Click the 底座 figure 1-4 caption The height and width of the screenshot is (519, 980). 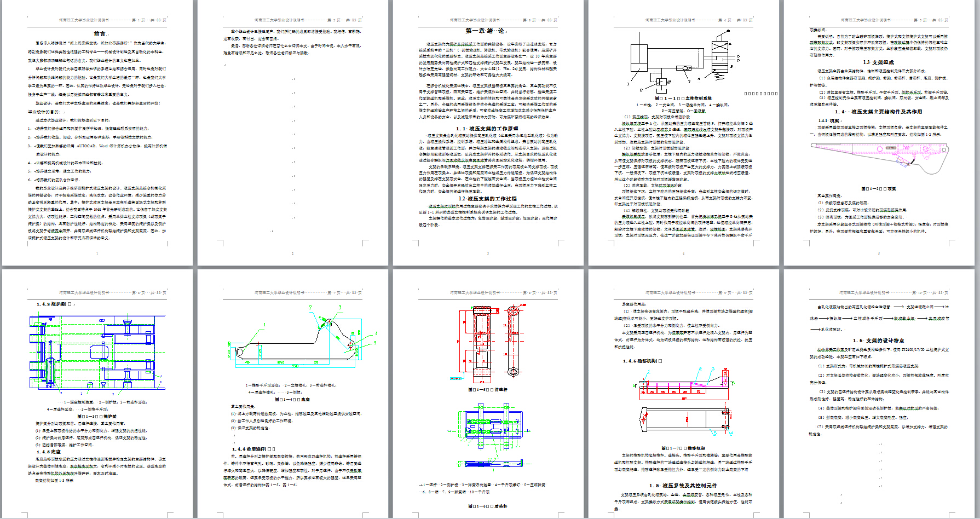coord(292,400)
